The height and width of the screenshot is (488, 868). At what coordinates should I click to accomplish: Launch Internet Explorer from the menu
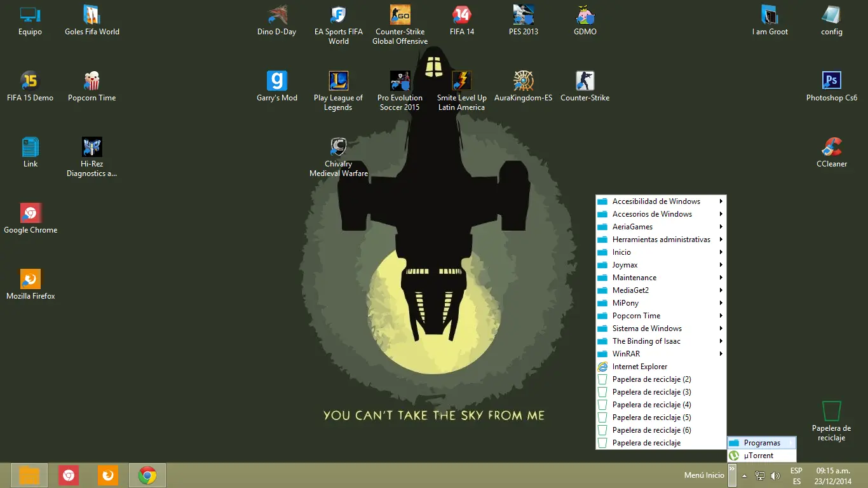(x=661, y=367)
